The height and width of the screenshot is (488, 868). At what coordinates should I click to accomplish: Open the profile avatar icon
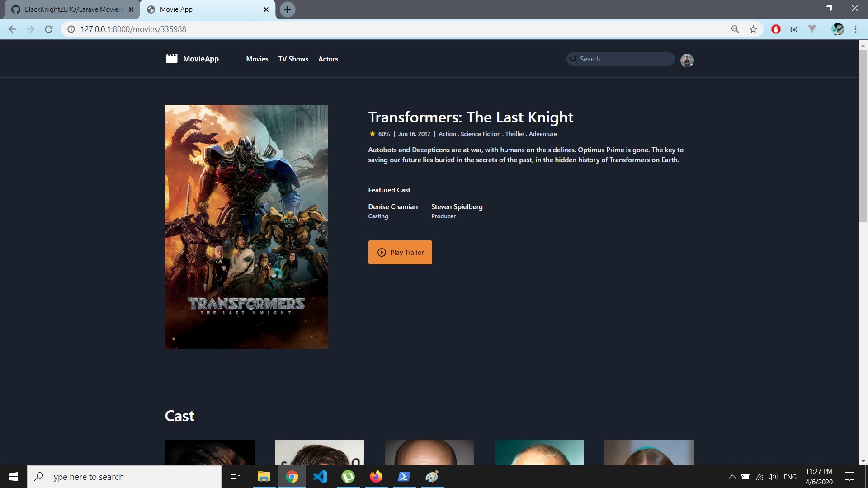(x=687, y=60)
